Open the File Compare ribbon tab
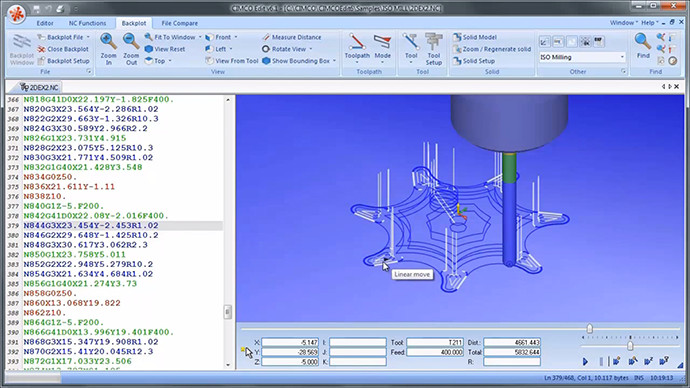The width and height of the screenshot is (690, 388). click(180, 23)
